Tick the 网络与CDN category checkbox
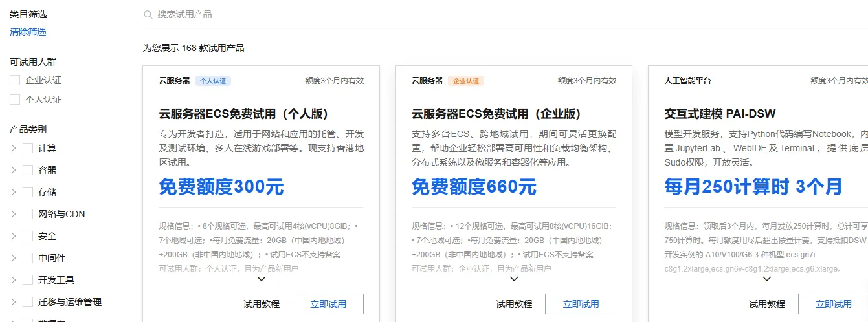The height and width of the screenshot is (322, 868). pos(28,214)
